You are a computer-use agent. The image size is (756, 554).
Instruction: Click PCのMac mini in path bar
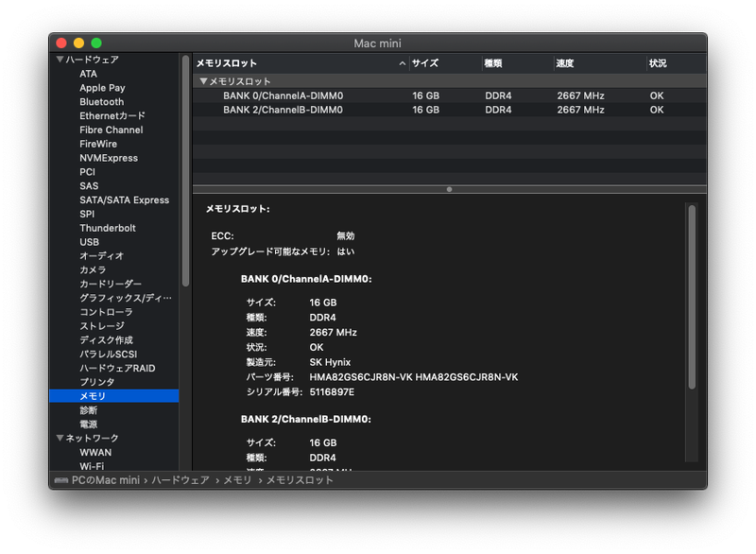[x=106, y=480]
